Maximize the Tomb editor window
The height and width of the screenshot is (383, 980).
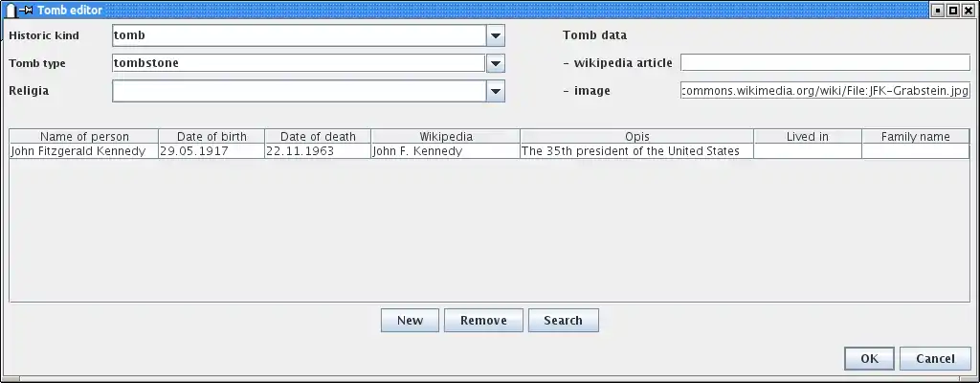[x=953, y=10]
